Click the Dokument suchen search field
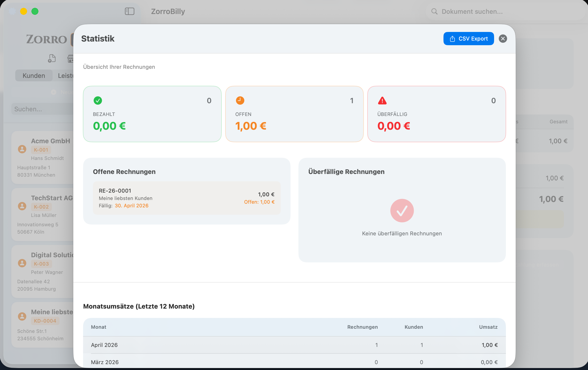 505,12
